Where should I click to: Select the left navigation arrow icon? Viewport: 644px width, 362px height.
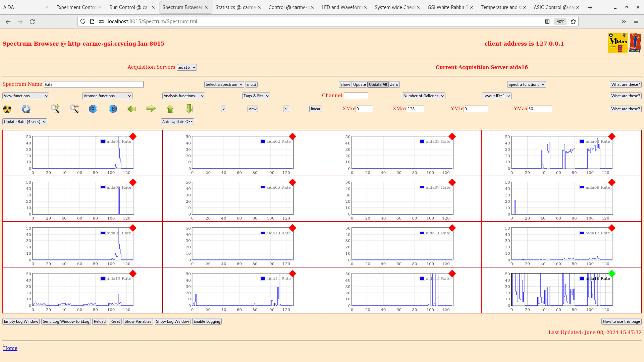132,109
